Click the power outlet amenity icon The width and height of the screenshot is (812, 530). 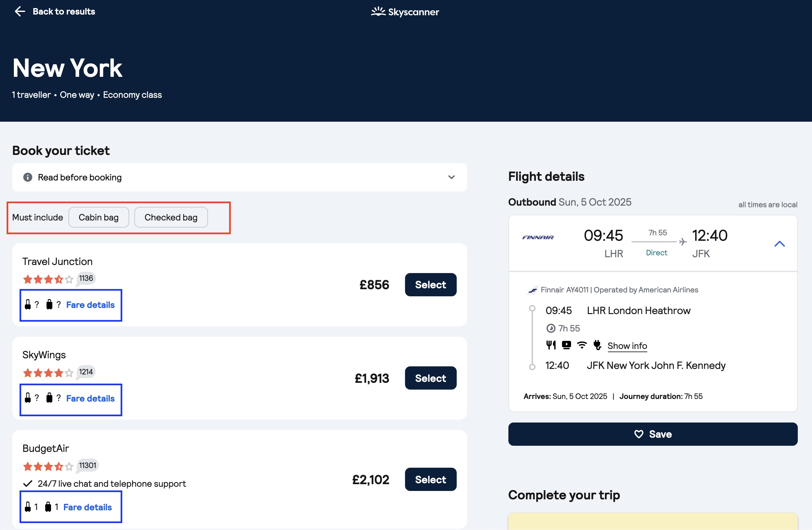[597, 345]
